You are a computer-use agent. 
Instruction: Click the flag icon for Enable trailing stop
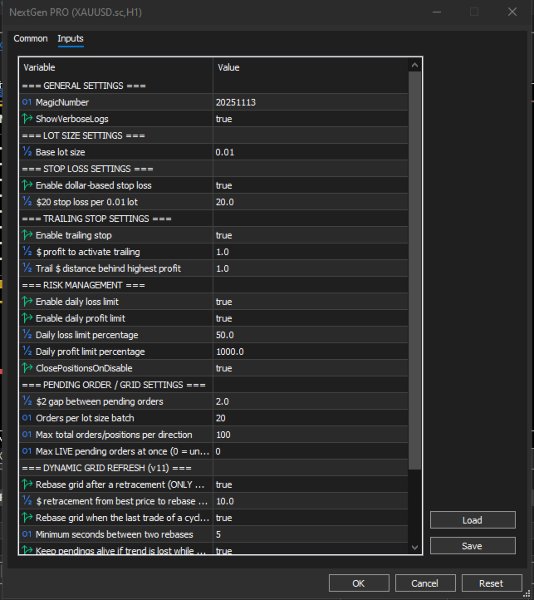(x=27, y=235)
